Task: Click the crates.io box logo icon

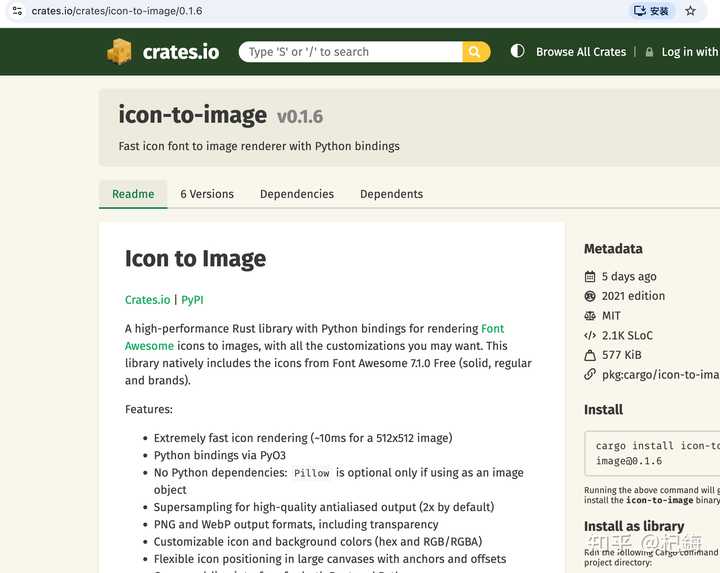Action: [119, 52]
